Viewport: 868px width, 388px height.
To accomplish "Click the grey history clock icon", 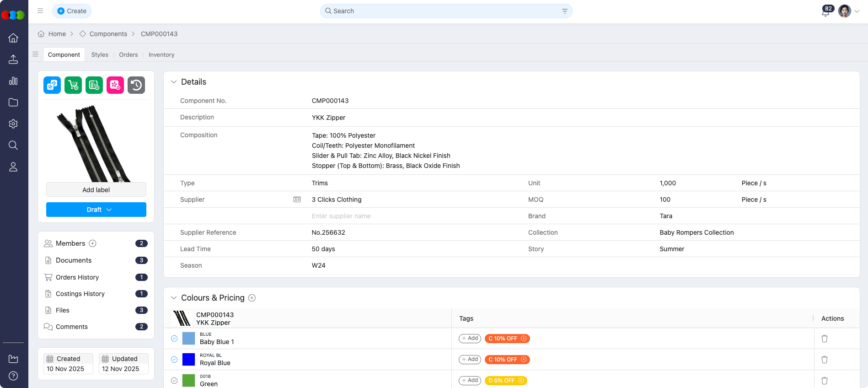I will (136, 85).
